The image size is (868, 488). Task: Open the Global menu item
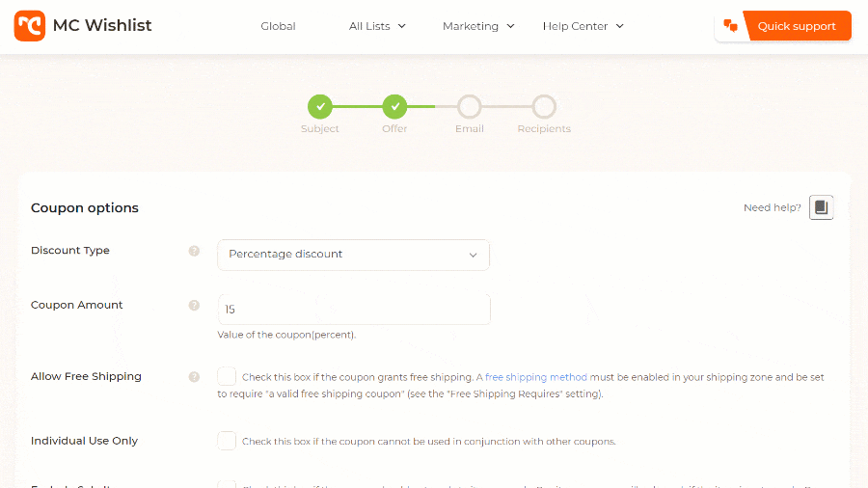pos(278,26)
